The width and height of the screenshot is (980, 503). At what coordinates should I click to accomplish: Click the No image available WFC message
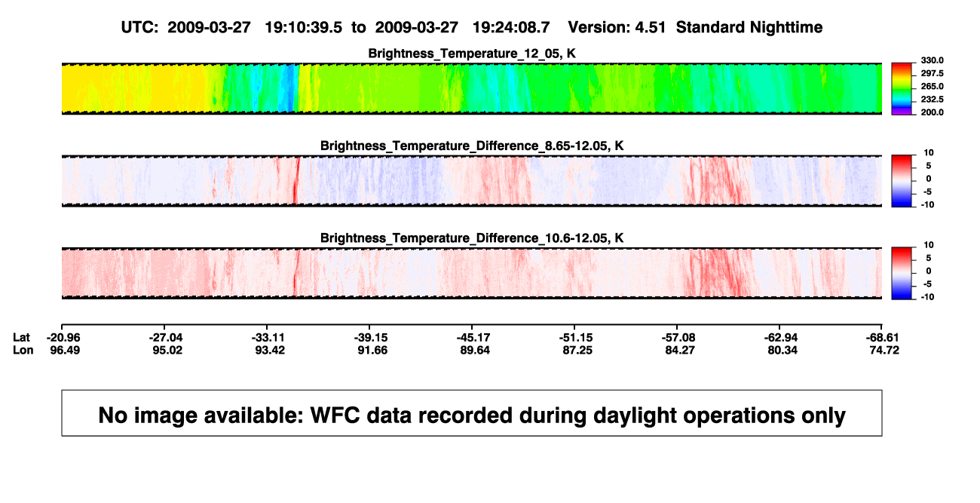tap(472, 415)
